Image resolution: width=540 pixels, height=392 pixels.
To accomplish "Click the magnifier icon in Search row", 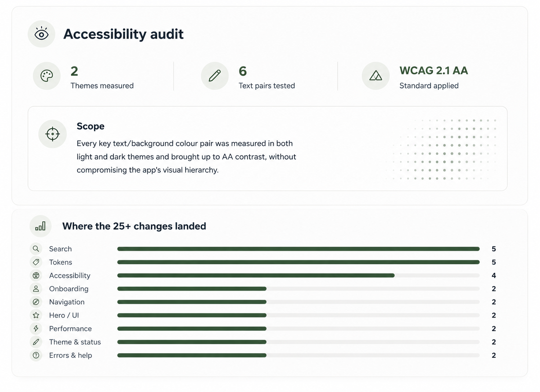I will [x=36, y=249].
